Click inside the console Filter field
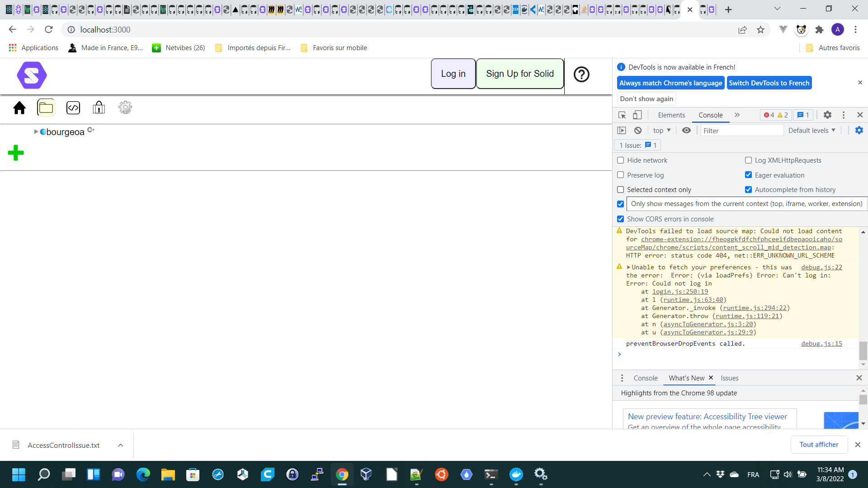 (741, 130)
